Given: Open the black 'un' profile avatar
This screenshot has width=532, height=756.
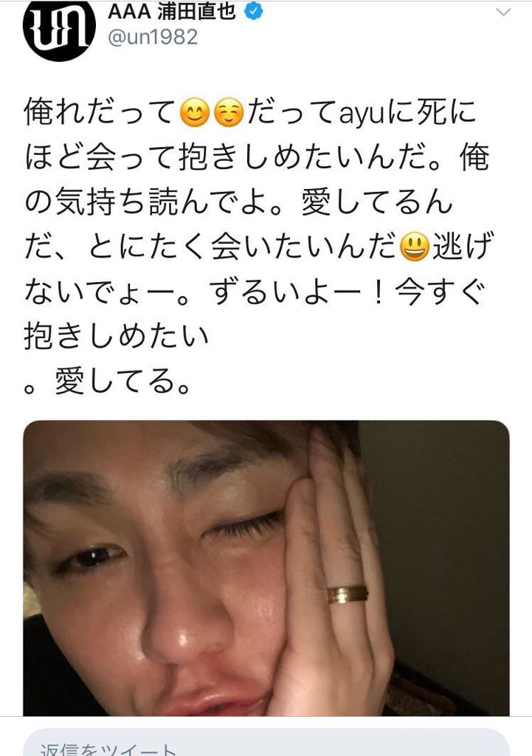Looking at the screenshot, I should click(59, 30).
